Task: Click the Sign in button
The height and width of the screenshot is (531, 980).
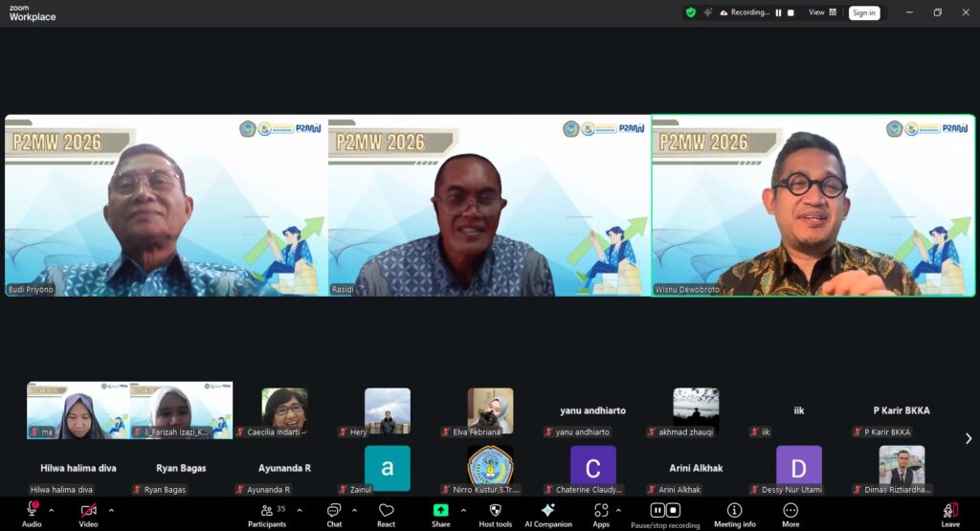Action: pyautogui.click(x=863, y=12)
